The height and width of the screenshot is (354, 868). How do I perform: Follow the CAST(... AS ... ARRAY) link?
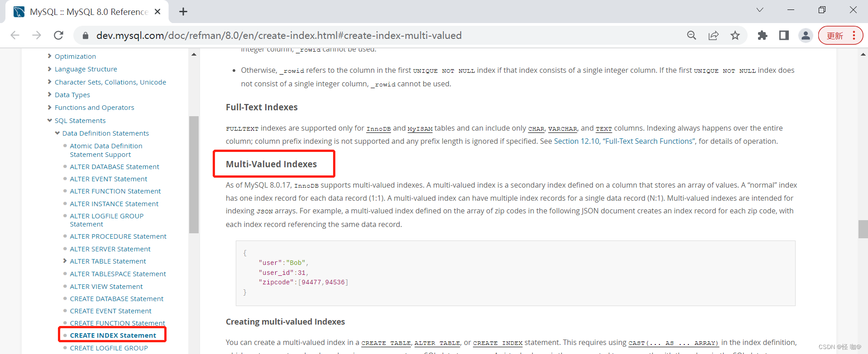(673, 343)
